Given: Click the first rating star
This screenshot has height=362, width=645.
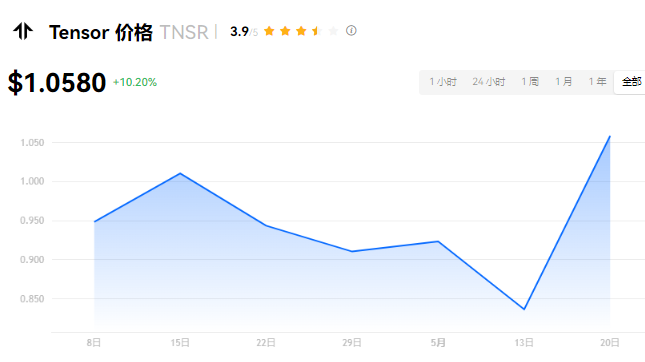Looking at the screenshot, I should (269, 31).
